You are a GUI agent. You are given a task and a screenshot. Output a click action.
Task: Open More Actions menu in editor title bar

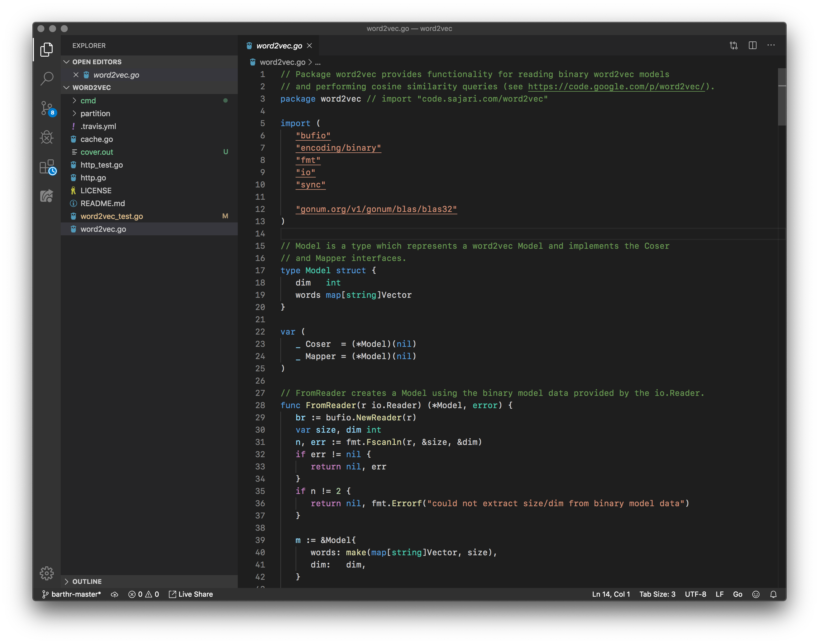point(771,45)
